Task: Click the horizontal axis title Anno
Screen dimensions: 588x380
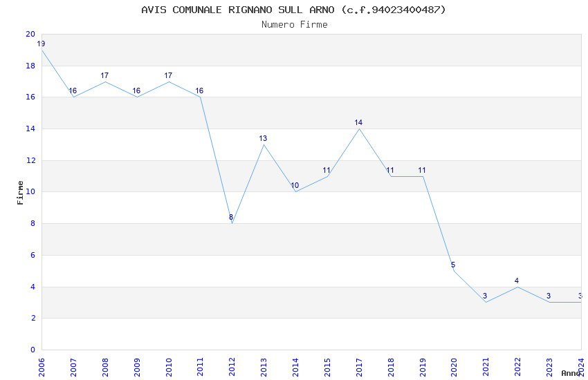Action: pyautogui.click(x=571, y=373)
